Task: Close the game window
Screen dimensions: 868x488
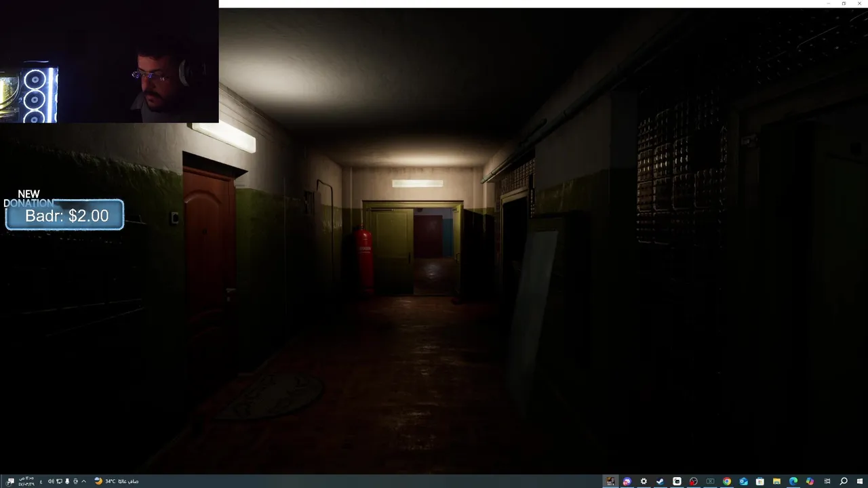Action: click(x=860, y=3)
